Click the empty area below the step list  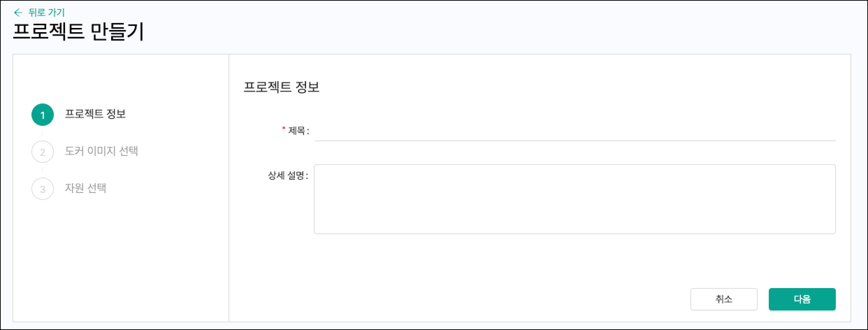point(121,262)
